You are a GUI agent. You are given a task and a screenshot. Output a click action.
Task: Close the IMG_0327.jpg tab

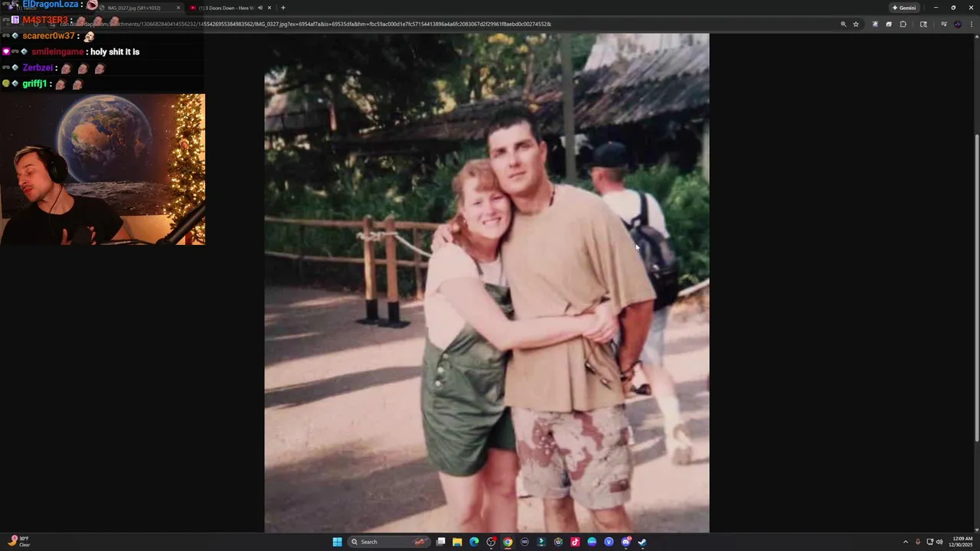coord(178,8)
